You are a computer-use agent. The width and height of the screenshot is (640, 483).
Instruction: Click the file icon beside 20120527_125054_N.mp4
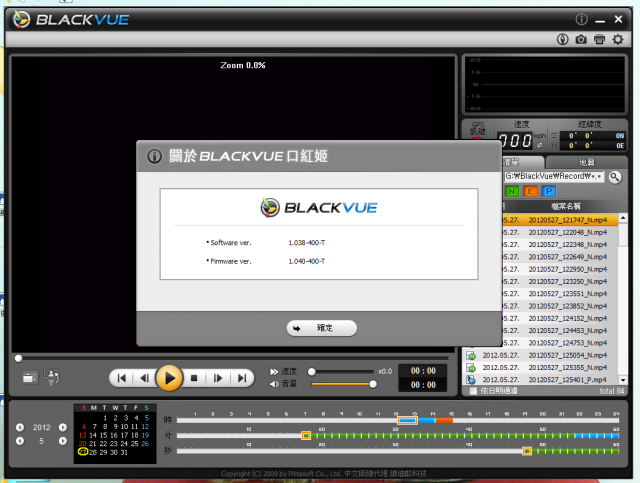[471, 355]
